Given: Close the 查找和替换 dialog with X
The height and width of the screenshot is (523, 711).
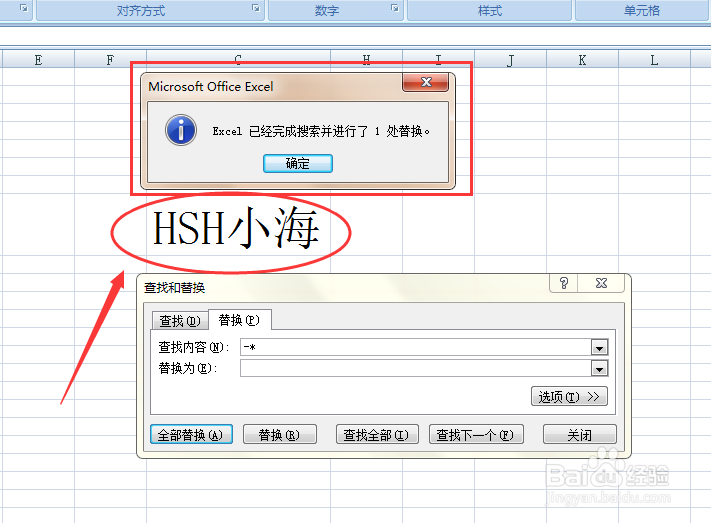Looking at the screenshot, I should coord(601,283).
